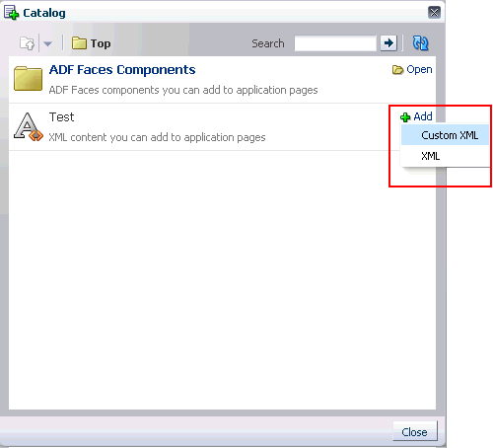This screenshot has width=493, height=448.
Task: Close the Catalog dialog with the X
Action: pos(434,13)
